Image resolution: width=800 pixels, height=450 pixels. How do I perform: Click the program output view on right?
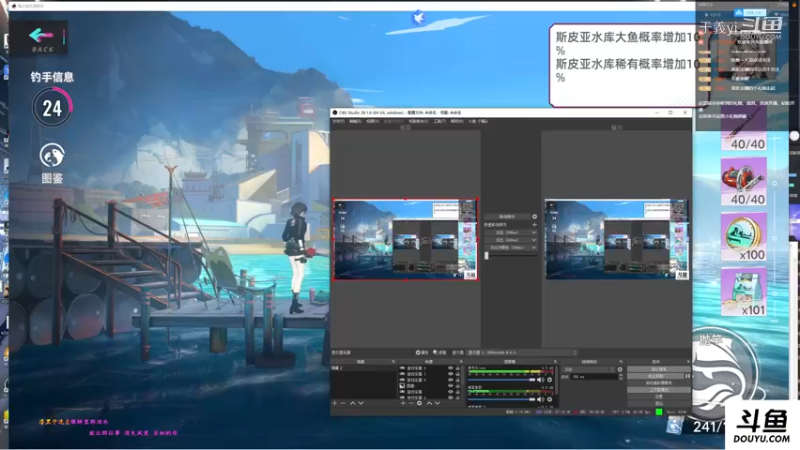[x=617, y=239]
